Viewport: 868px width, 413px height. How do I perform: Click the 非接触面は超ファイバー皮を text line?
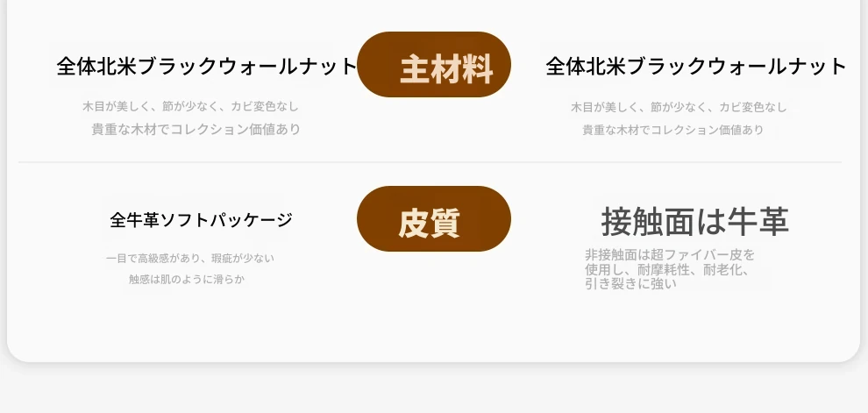click(x=669, y=255)
